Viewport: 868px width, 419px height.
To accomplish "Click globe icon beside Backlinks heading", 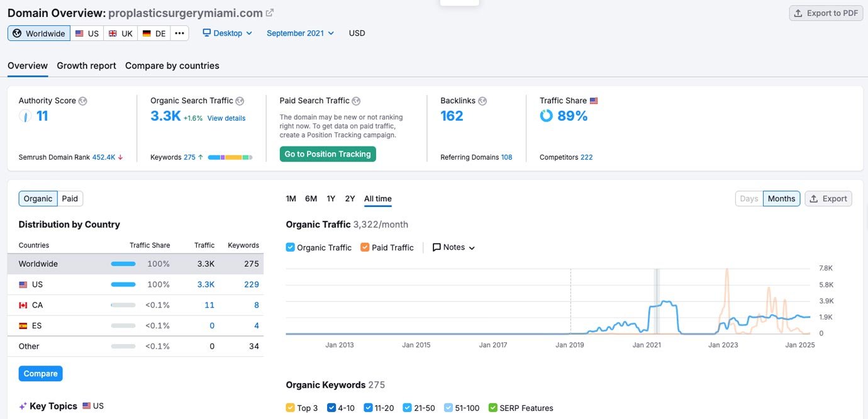I will point(482,101).
